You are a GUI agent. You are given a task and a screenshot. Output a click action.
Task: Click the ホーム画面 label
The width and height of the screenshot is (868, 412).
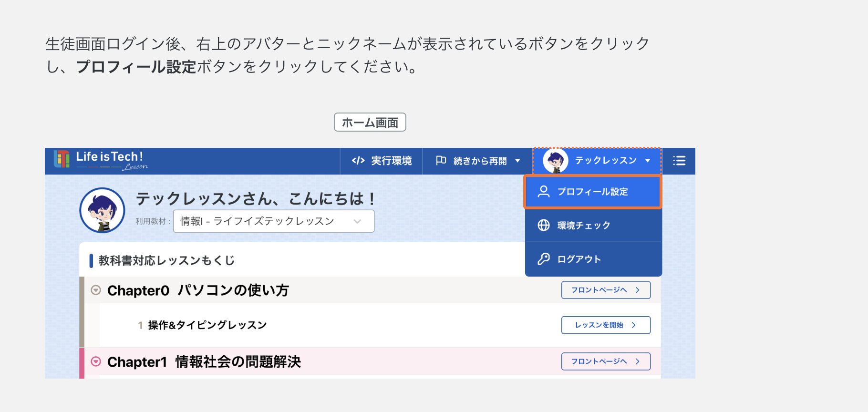point(370,123)
